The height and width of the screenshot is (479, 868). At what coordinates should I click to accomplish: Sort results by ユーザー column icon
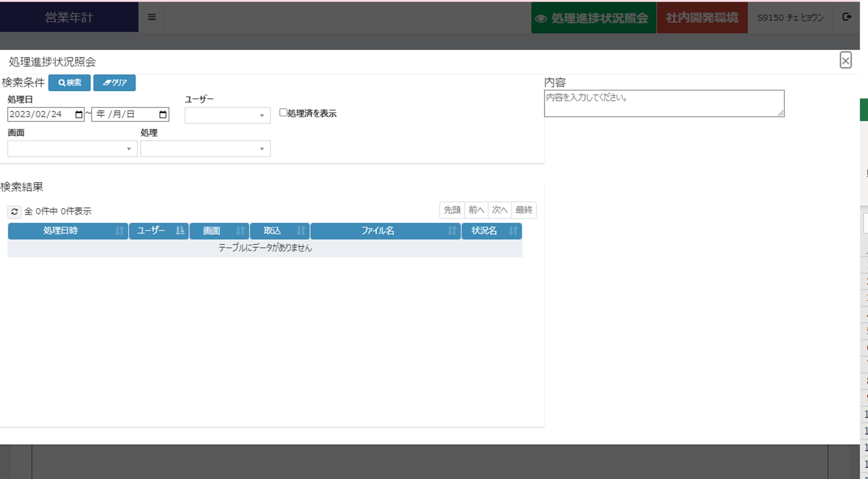(x=180, y=231)
